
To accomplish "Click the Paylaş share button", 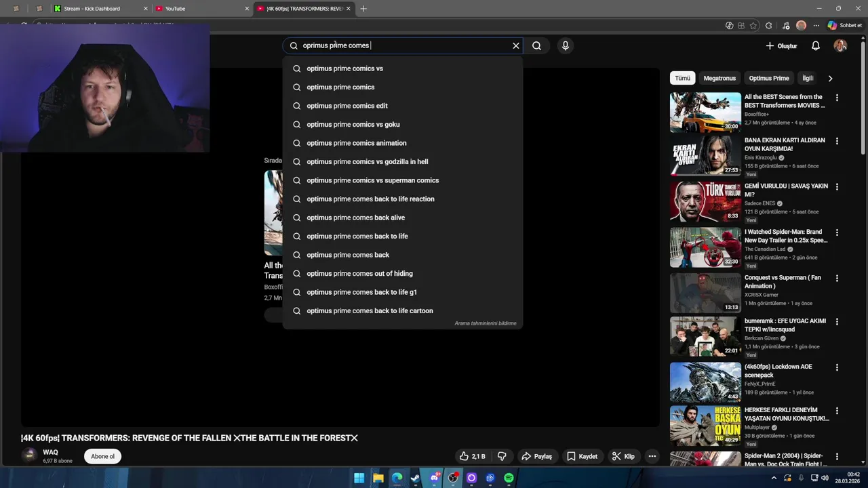I will pos(536,456).
